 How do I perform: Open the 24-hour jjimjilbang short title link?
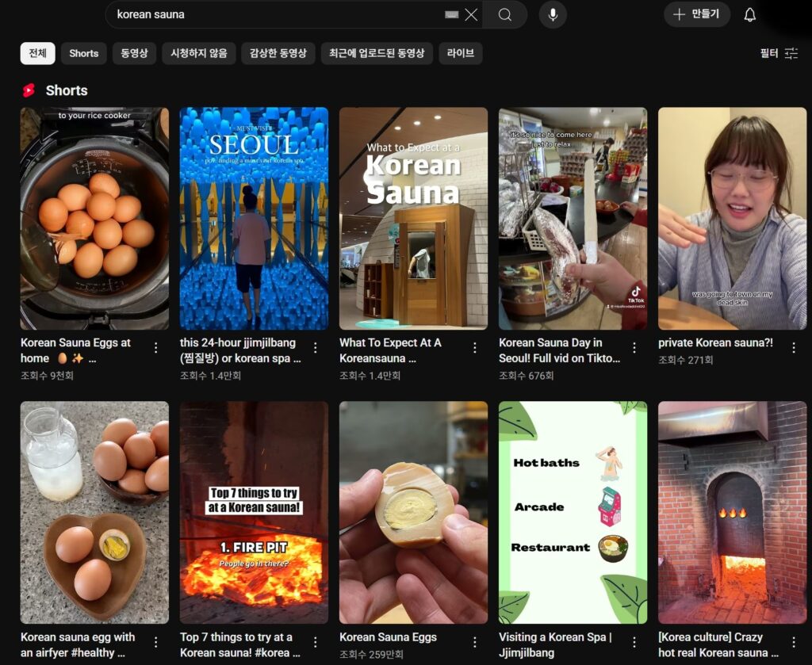coord(239,350)
